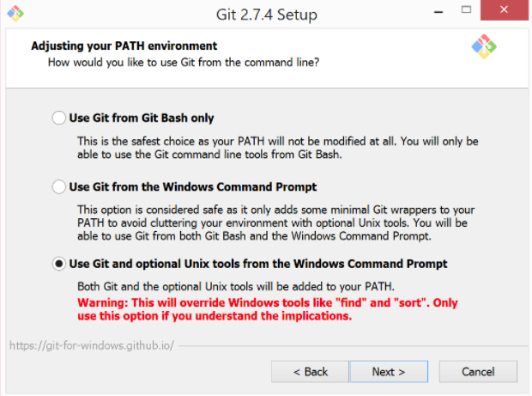Click the red warning text about overriding Windows tools
The image size is (532, 396).
[268, 309]
